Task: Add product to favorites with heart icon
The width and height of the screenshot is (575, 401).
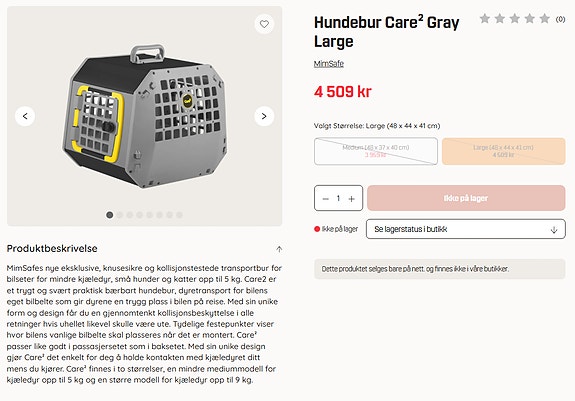Action: click(264, 24)
